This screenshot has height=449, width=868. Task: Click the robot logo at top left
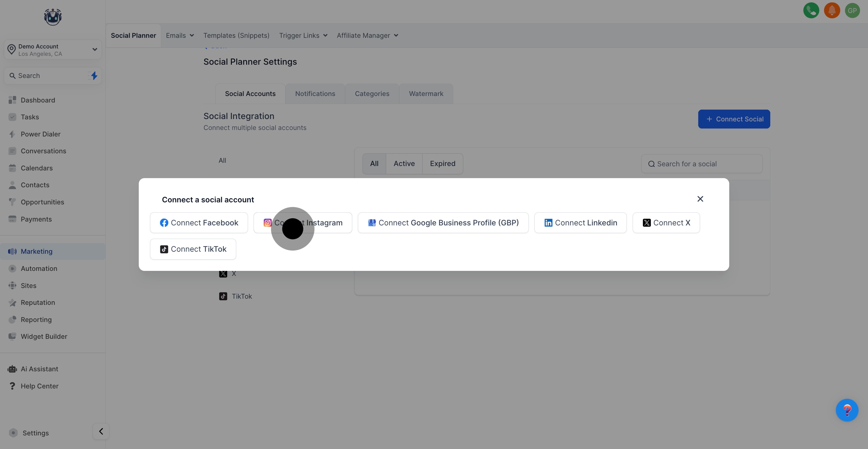pyautogui.click(x=53, y=17)
